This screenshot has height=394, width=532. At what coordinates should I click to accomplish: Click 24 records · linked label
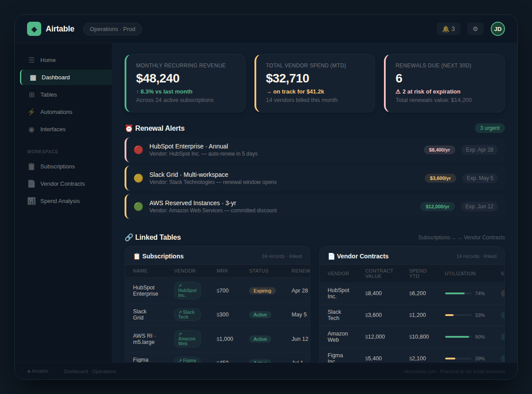[282, 256]
